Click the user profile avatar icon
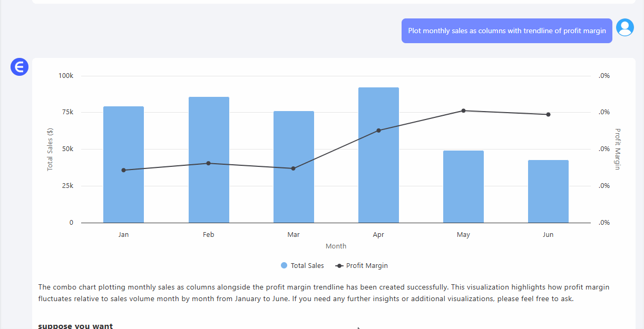 coord(625,27)
